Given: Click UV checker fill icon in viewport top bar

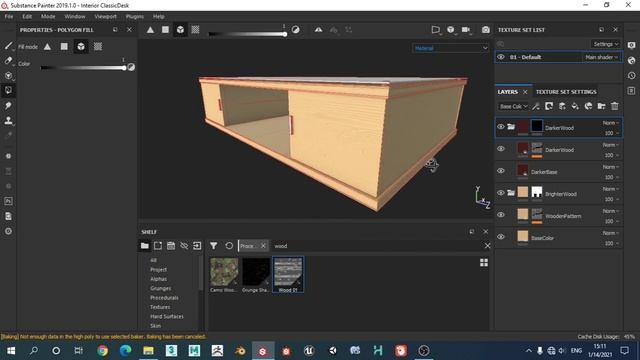Looking at the screenshot, I should pos(196,29).
